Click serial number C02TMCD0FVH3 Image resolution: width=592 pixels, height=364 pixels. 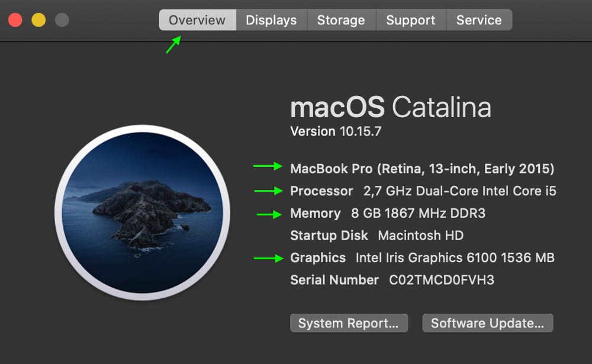coord(442,280)
